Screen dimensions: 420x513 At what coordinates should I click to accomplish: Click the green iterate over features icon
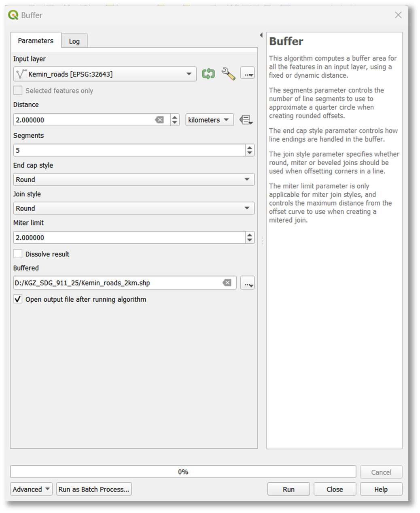coord(208,74)
